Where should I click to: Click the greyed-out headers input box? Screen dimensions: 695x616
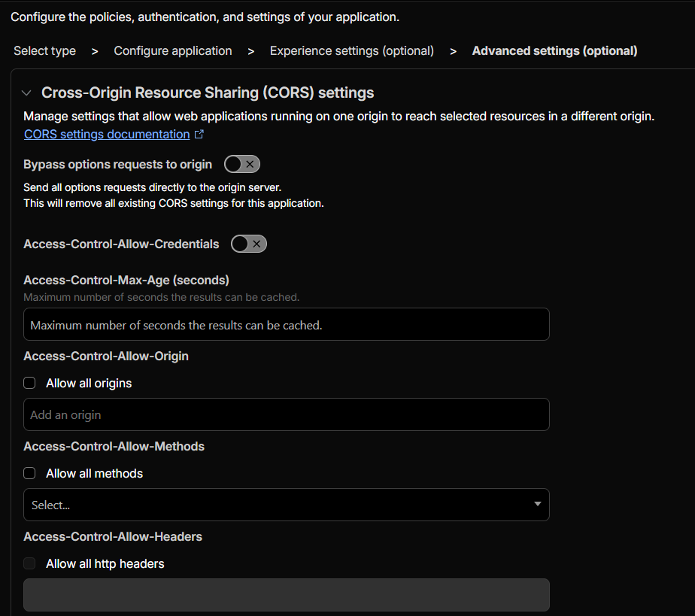[x=287, y=594]
